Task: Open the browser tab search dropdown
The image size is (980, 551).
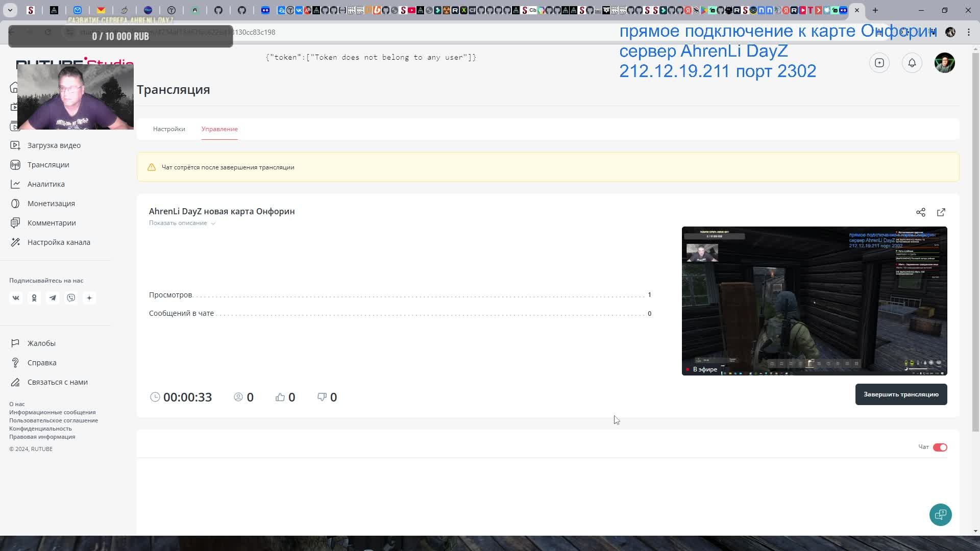Action: [10, 10]
